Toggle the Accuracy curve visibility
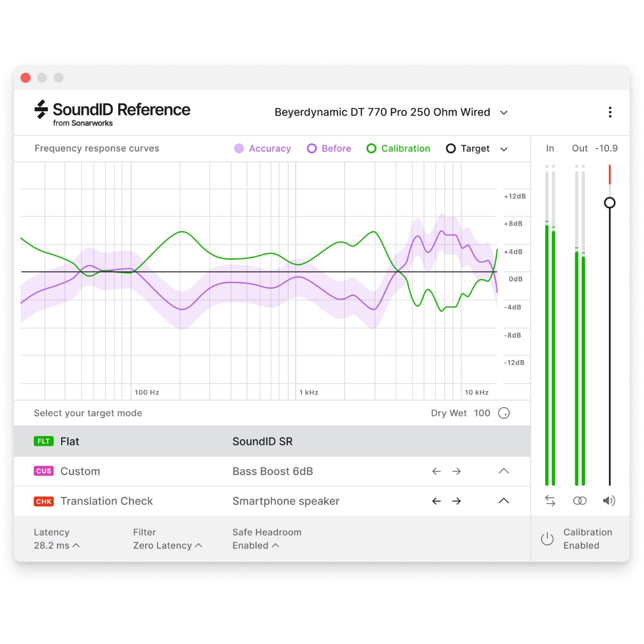 click(262, 149)
